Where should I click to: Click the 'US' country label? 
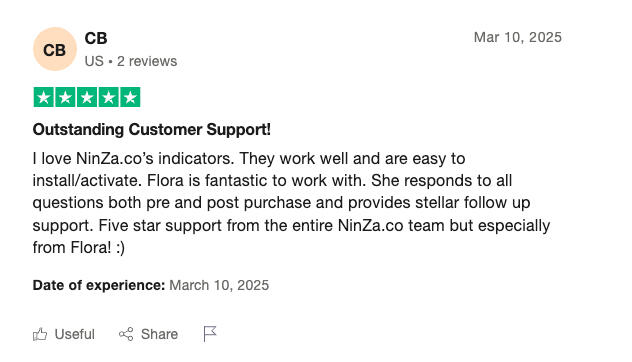(94, 61)
